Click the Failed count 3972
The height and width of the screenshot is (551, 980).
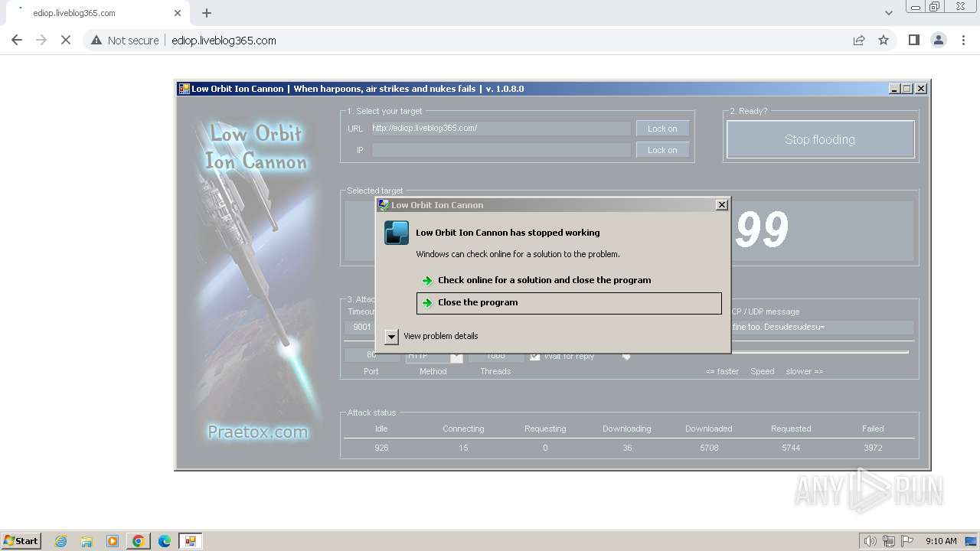tap(873, 448)
